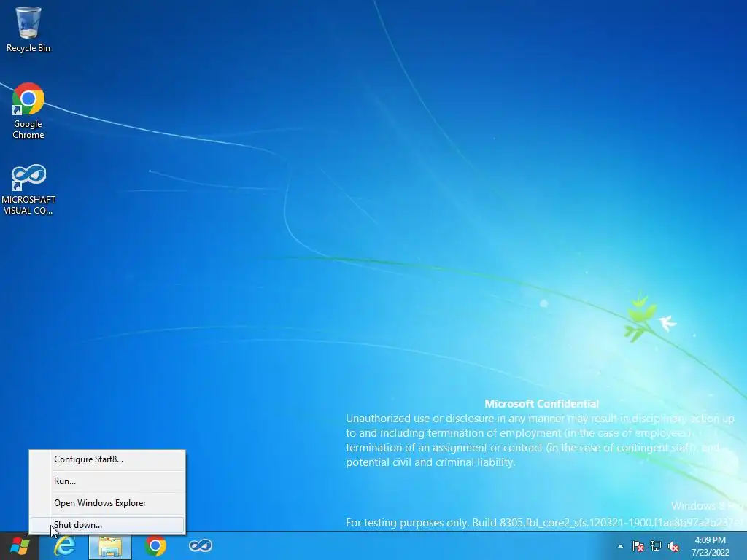Open the File Explorer taskbar button
This screenshot has width=747, height=560.
[x=110, y=545]
